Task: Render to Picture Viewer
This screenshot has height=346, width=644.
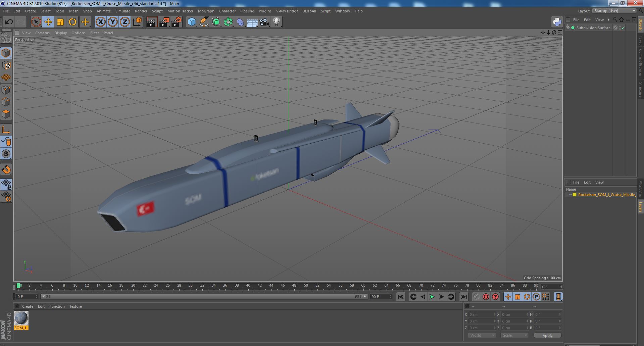Action: [164, 22]
